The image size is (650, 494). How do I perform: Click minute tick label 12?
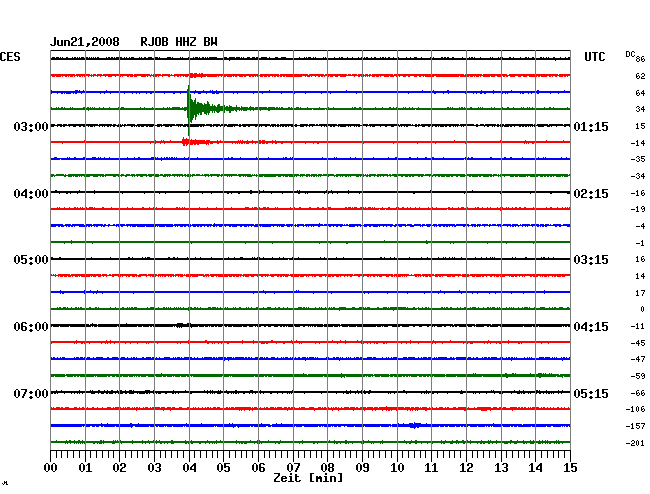(466, 468)
